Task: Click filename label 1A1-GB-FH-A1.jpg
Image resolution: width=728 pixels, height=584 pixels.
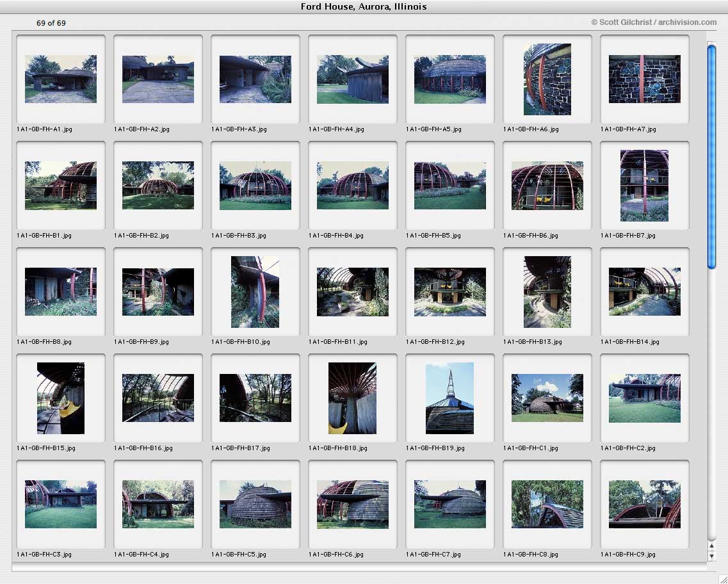Action: (45, 129)
